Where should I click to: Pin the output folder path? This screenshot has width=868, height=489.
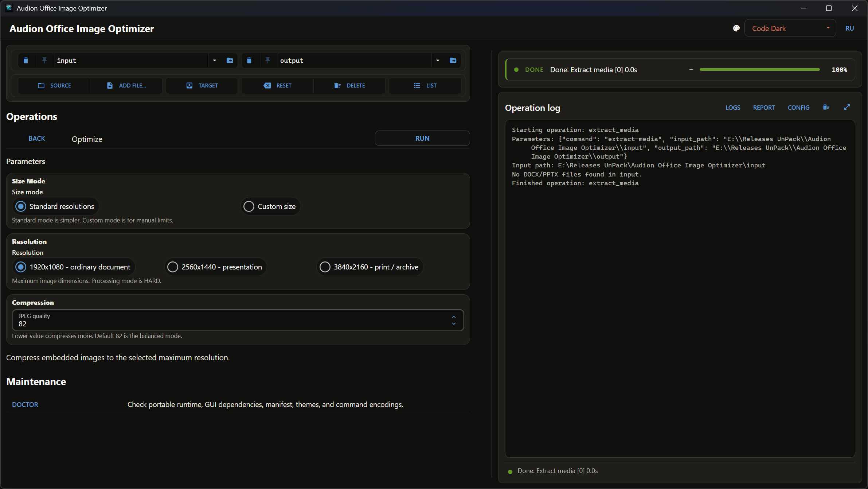click(268, 61)
